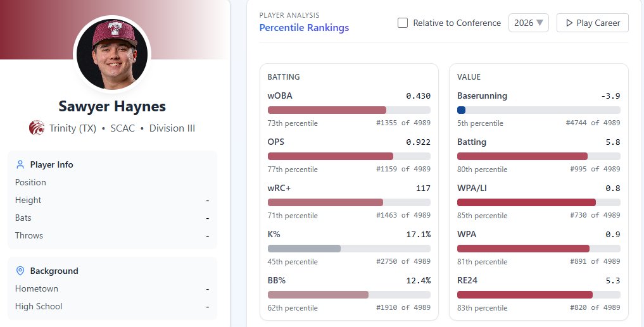The width and height of the screenshot is (644, 327).
Task: Click the BATTING card heading
Action: [284, 77]
